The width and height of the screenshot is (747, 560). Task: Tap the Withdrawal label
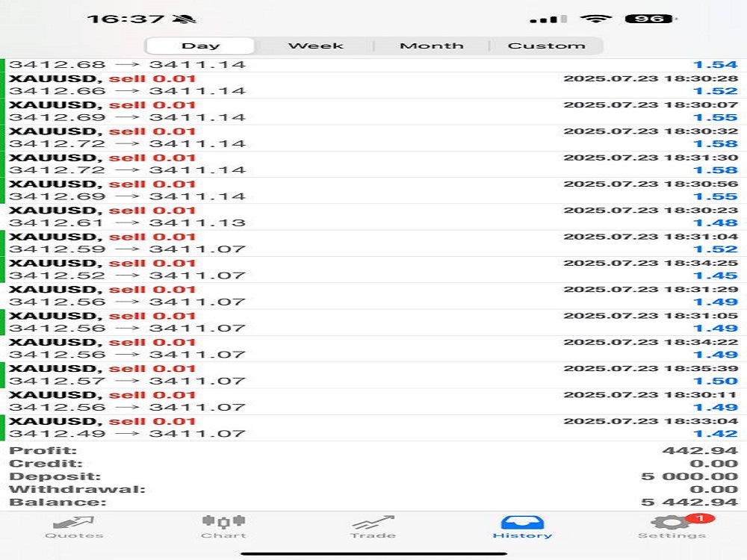pos(77,489)
